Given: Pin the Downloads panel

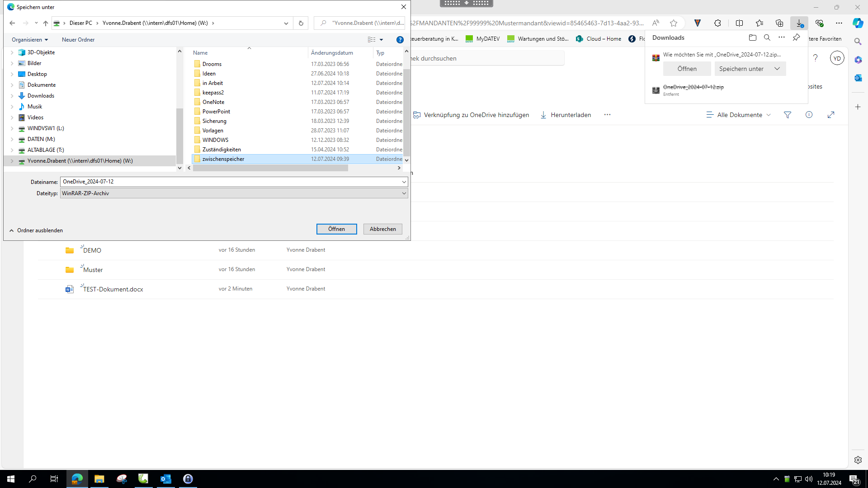Looking at the screenshot, I should 796,38.
